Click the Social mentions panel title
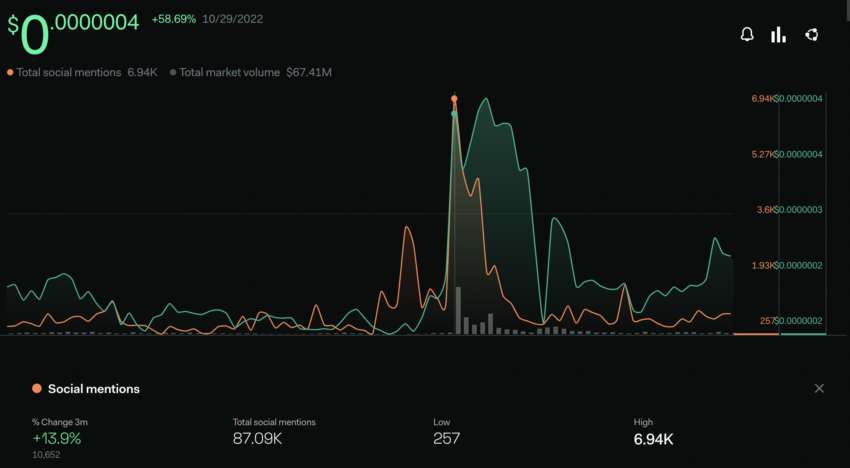Viewport: 850px width, 468px height. (x=94, y=389)
